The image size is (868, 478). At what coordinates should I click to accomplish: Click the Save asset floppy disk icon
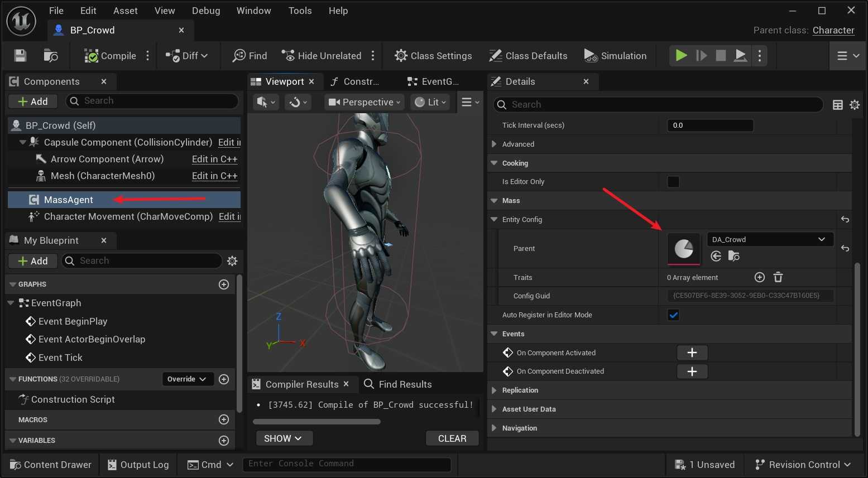[20, 56]
